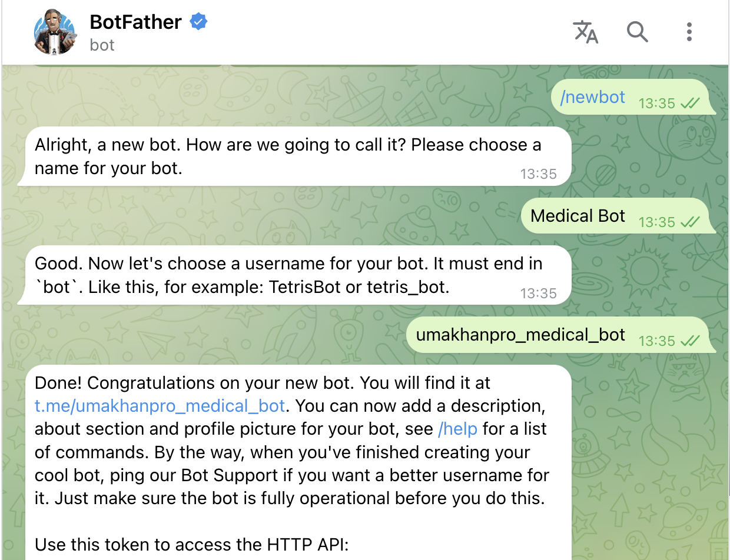
Task: Open the t.me/umakhanpro_medical_bot link
Action: pos(160,406)
